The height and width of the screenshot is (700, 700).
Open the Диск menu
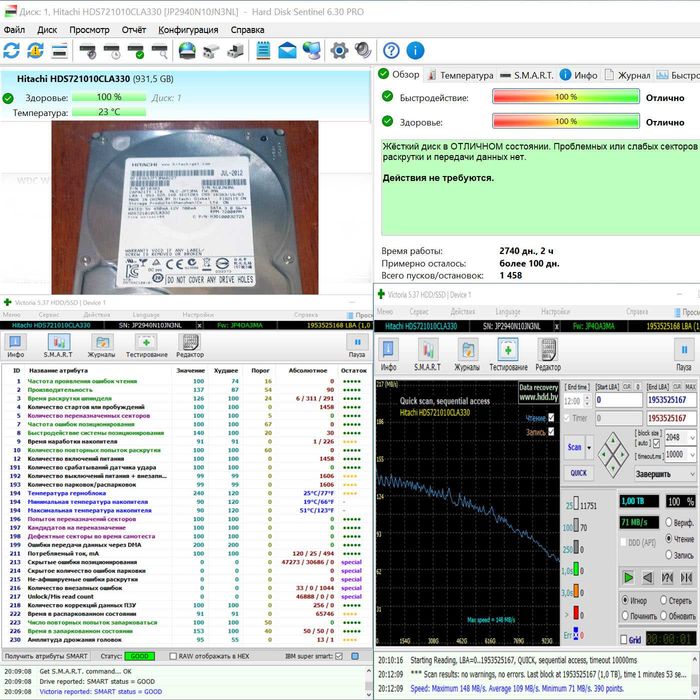point(47,30)
